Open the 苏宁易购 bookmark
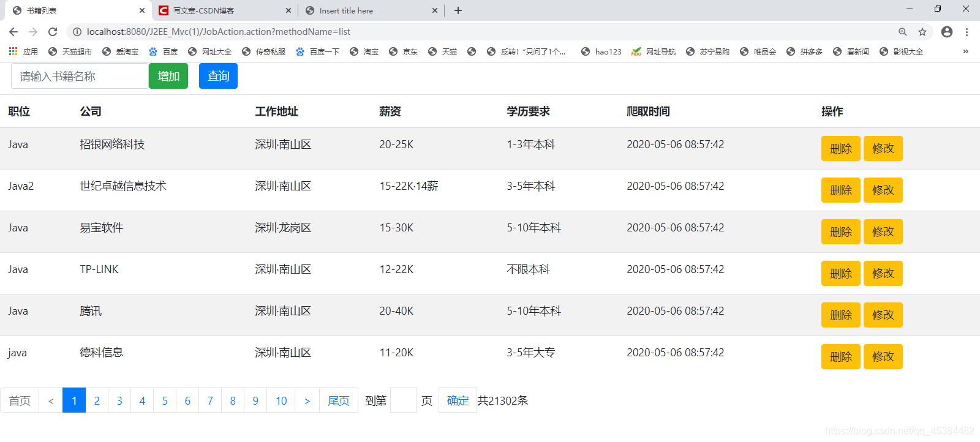Image resolution: width=980 pixels, height=442 pixels. pos(707,51)
